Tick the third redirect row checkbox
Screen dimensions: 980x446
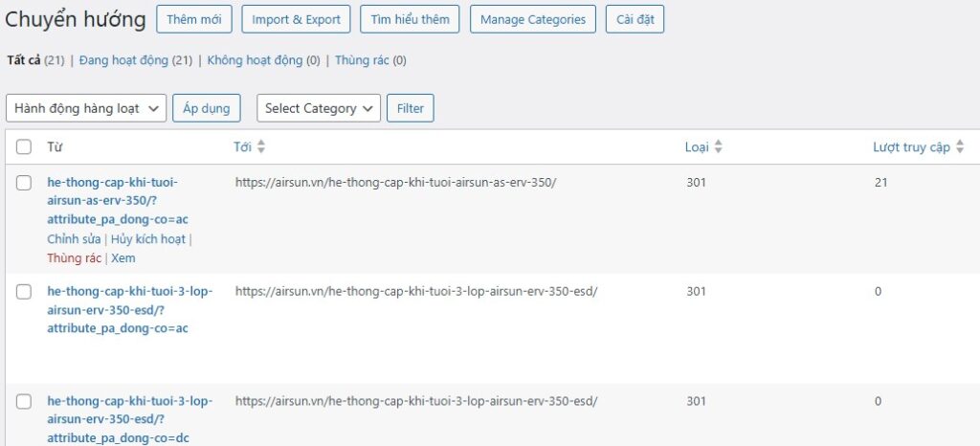[x=24, y=402]
